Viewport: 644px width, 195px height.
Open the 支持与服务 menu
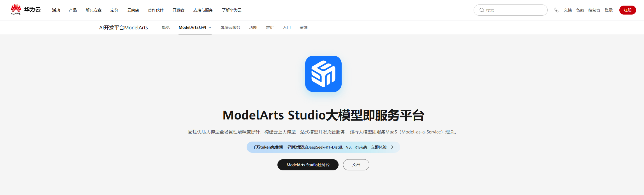click(x=203, y=10)
